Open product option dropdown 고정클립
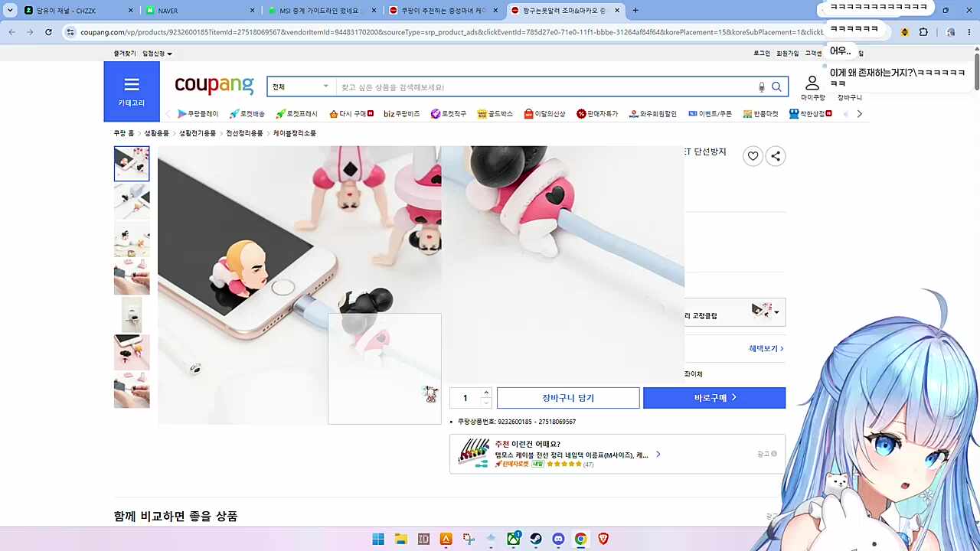This screenshot has width=980, height=551. 734,312
